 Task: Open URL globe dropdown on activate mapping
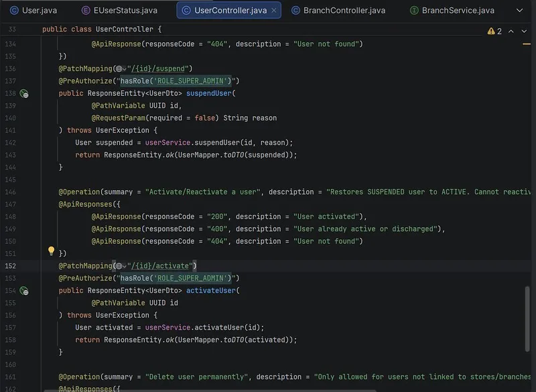tap(121, 266)
